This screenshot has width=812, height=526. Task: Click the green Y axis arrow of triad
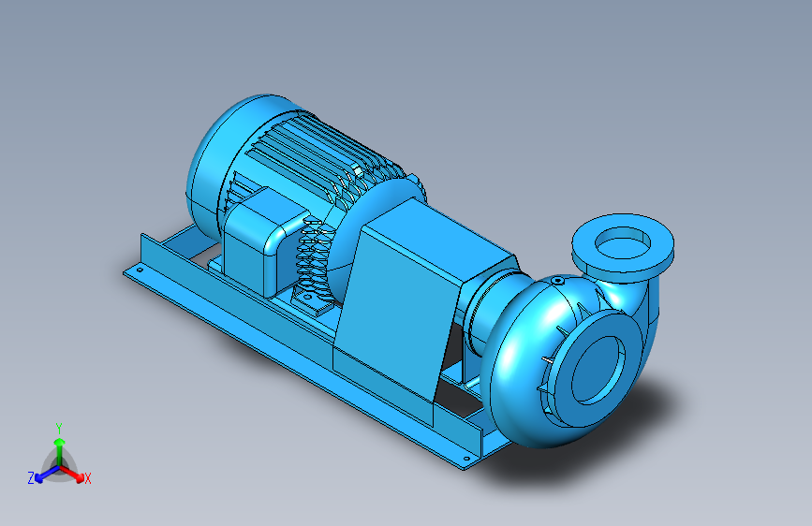pos(59,450)
